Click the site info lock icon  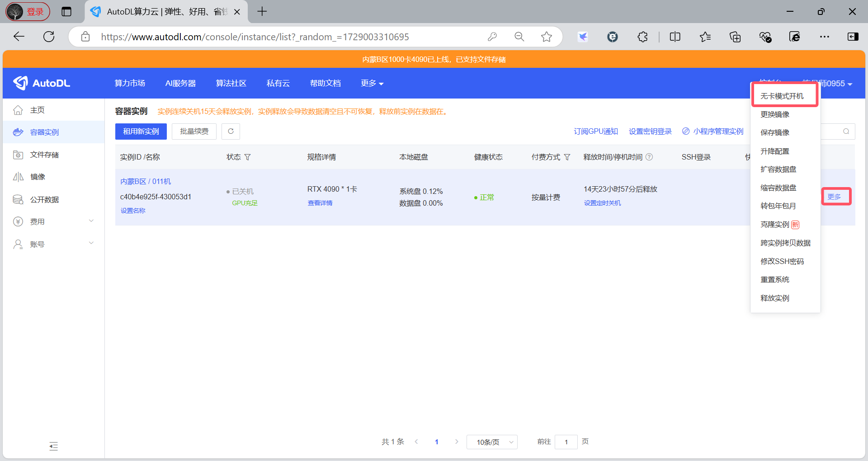[85, 37]
